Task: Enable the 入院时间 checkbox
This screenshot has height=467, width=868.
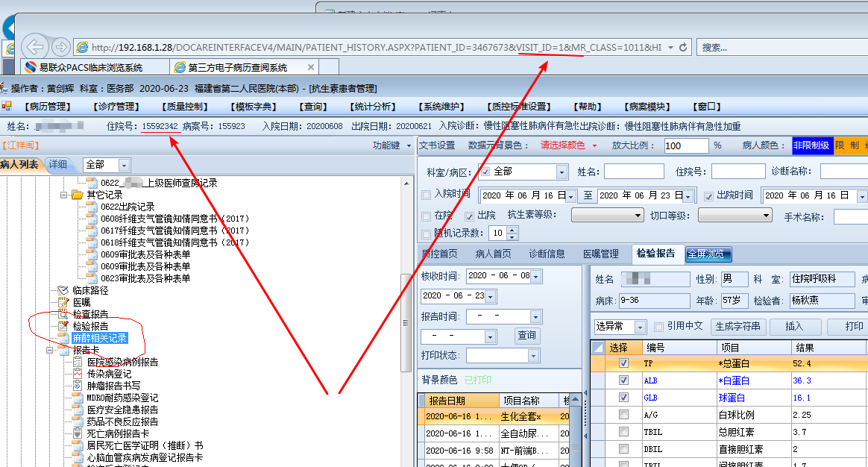Action: click(x=426, y=195)
